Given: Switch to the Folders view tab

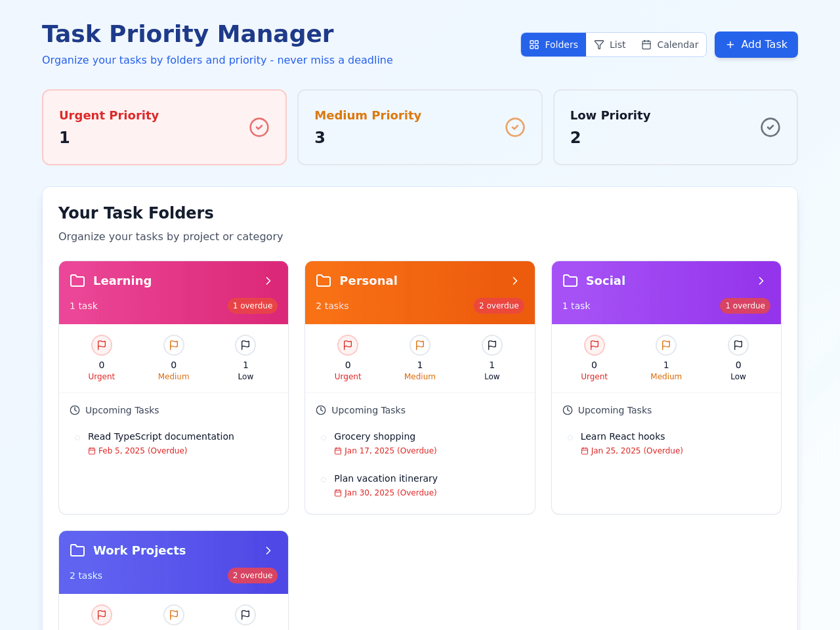Looking at the screenshot, I should [553, 45].
